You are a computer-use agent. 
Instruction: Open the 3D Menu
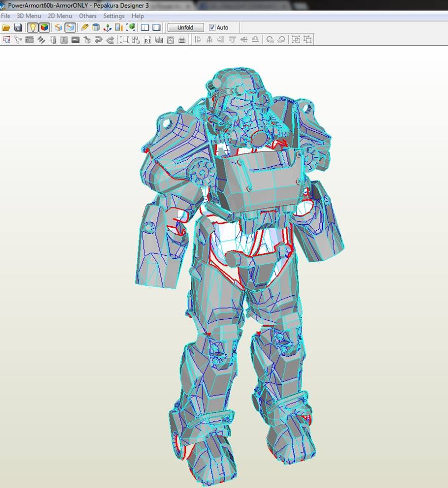28,16
